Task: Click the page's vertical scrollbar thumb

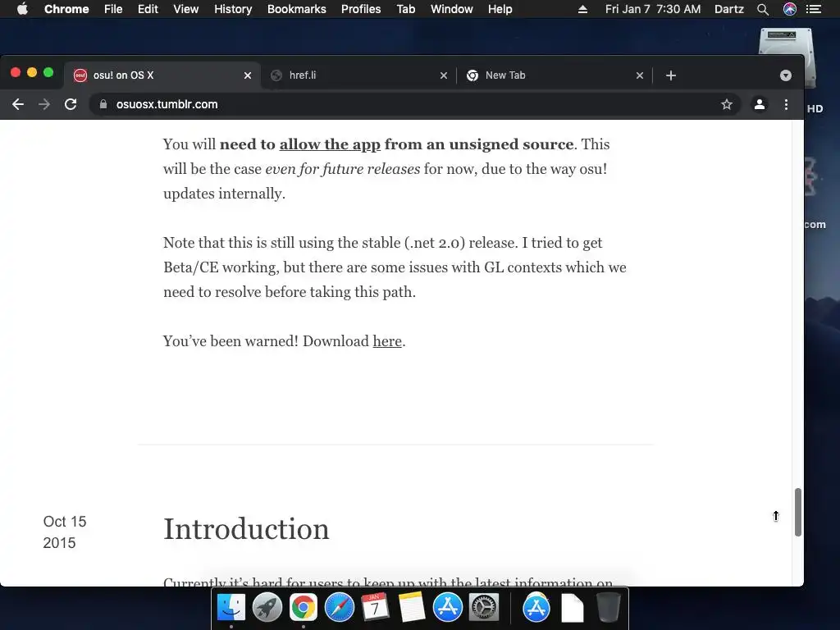Action: 797,512
